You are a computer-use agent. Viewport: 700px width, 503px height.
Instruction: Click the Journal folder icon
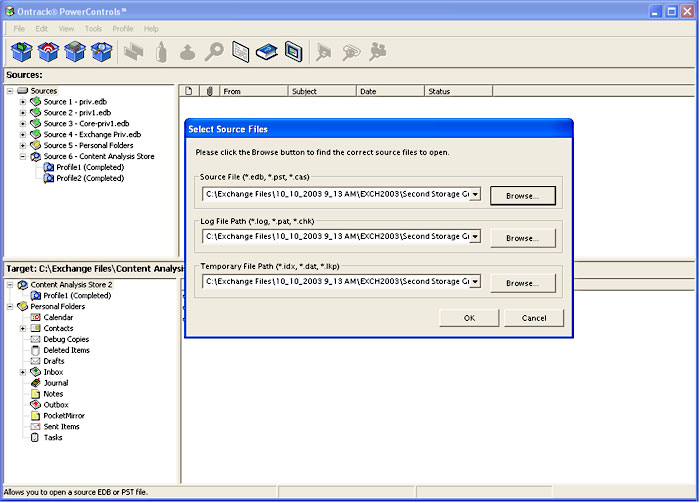coord(35,383)
